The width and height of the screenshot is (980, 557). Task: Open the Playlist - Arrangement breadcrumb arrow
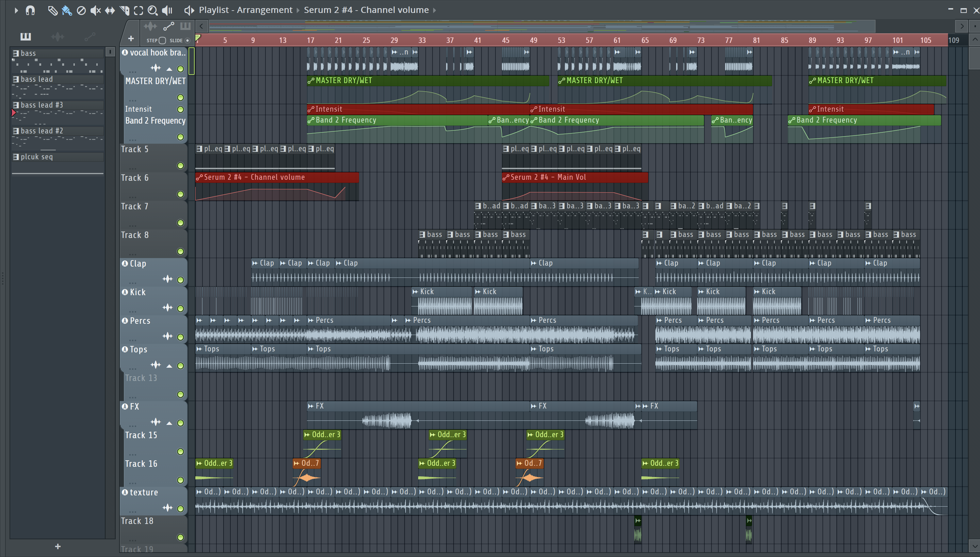tap(298, 10)
